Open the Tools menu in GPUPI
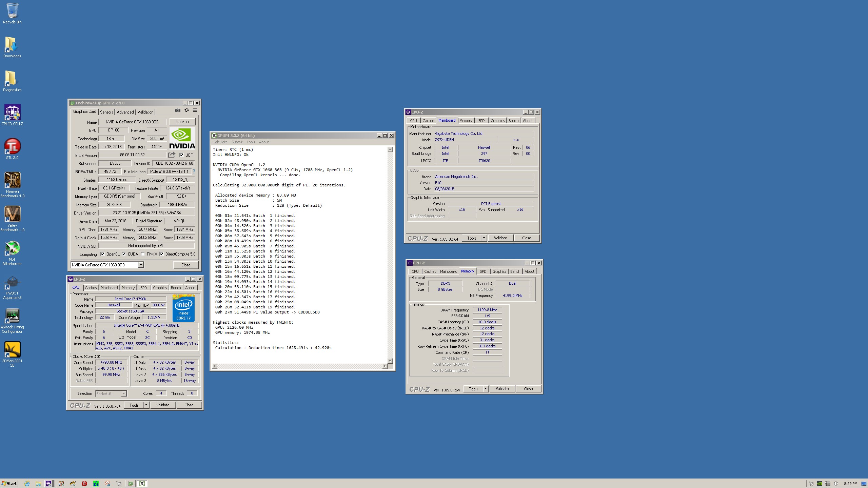The image size is (868, 488). click(251, 142)
